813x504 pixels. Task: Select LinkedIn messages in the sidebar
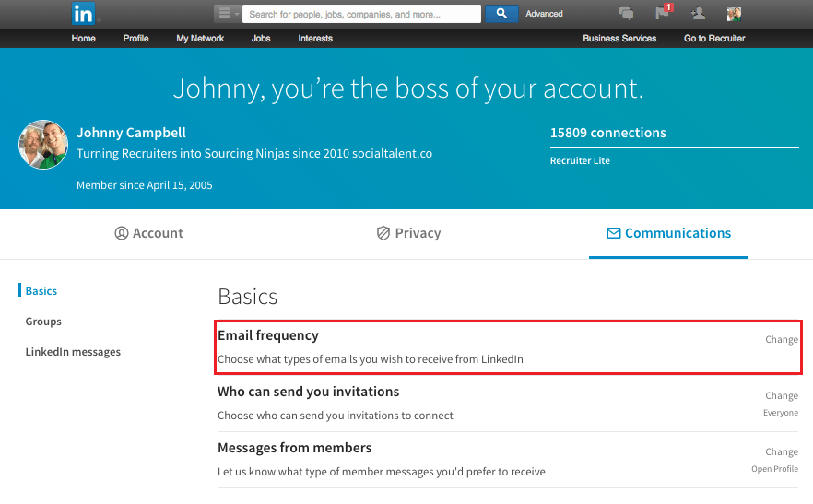click(73, 352)
